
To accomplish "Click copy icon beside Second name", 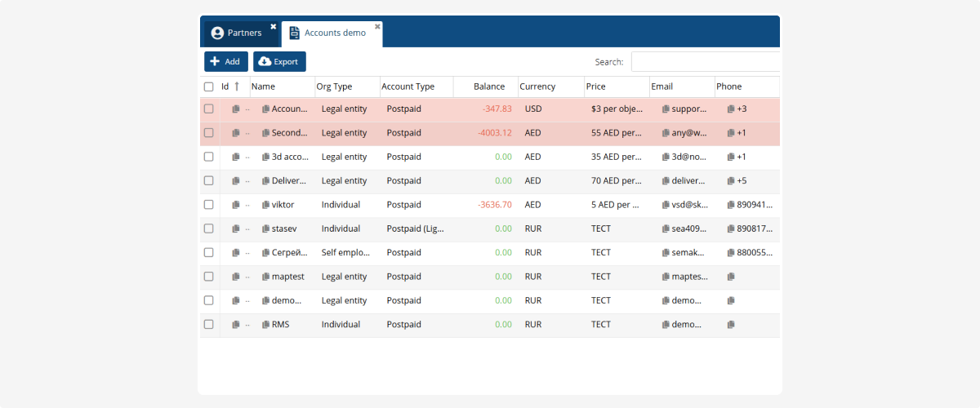I will [265, 133].
